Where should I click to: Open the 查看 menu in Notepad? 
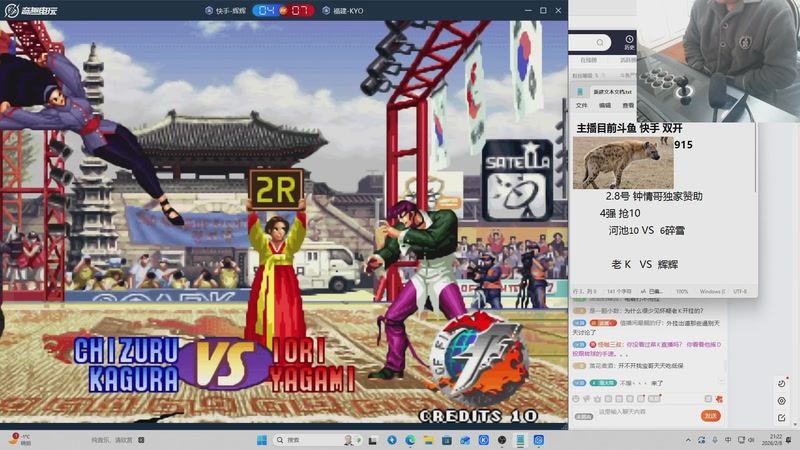pyautogui.click(x=628, y=105)
